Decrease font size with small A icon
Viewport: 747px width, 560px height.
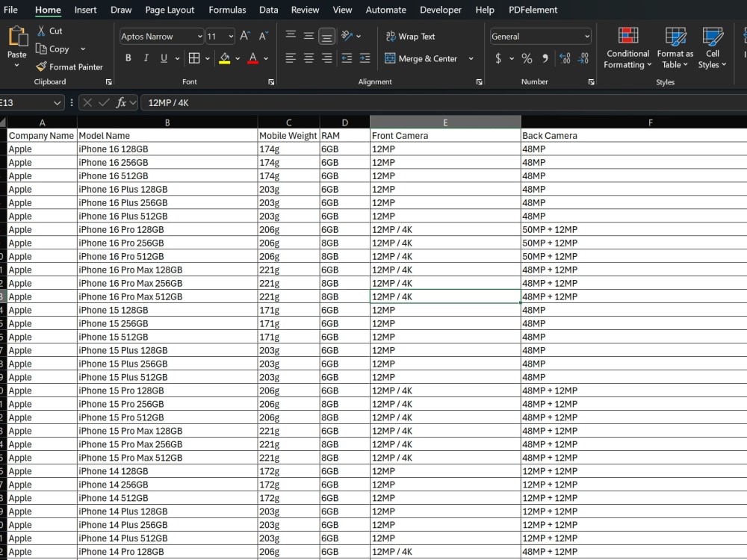pyautogui.click(x=263, y=36)
